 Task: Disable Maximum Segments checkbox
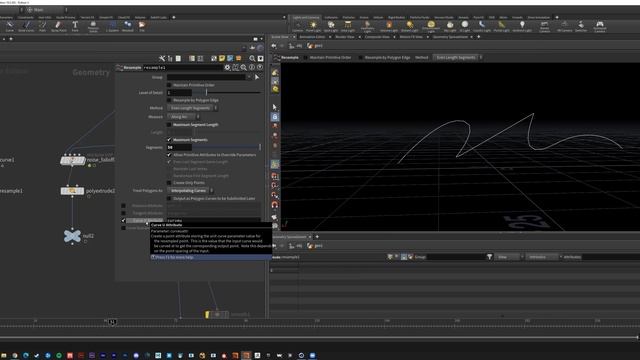tap(169, 140)
